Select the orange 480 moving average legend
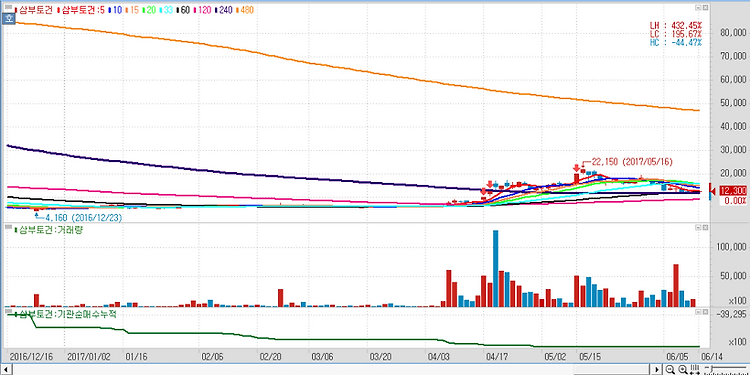 point(245,10)
